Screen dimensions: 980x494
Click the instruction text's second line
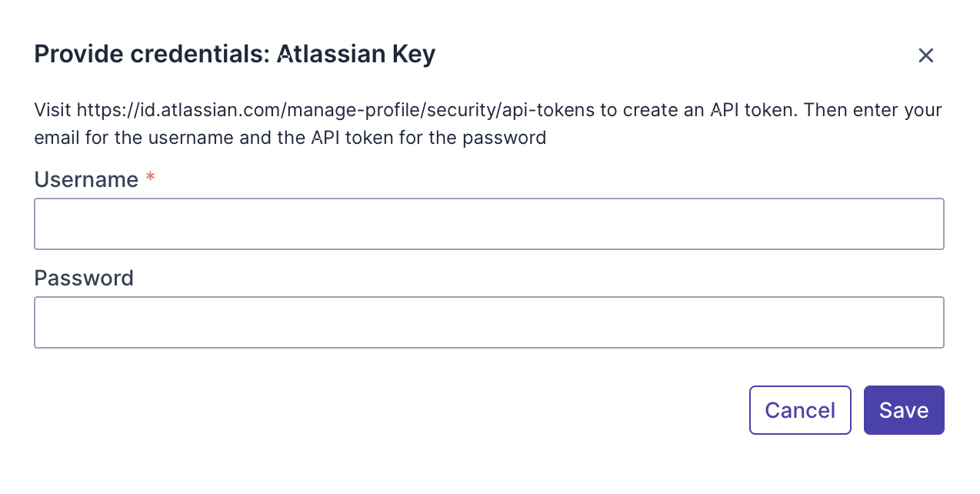[x=290, y=139]
